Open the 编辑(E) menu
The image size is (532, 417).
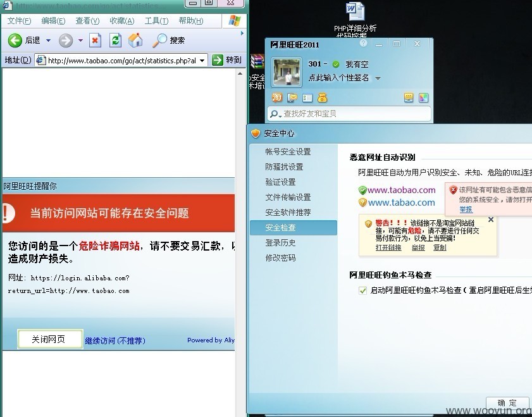click(x=53, y=21)
